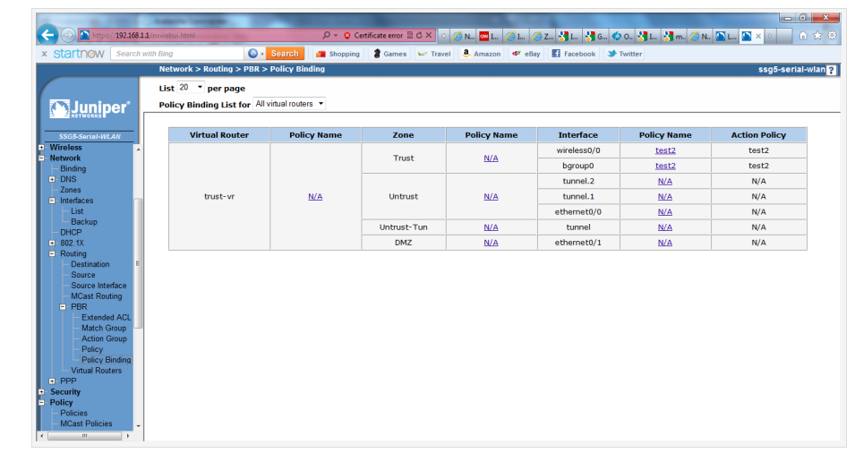The width and height of the screenshot is (855, 462).
Task: Select Extended ACL in the sidebar
Action: coord(105,318)
